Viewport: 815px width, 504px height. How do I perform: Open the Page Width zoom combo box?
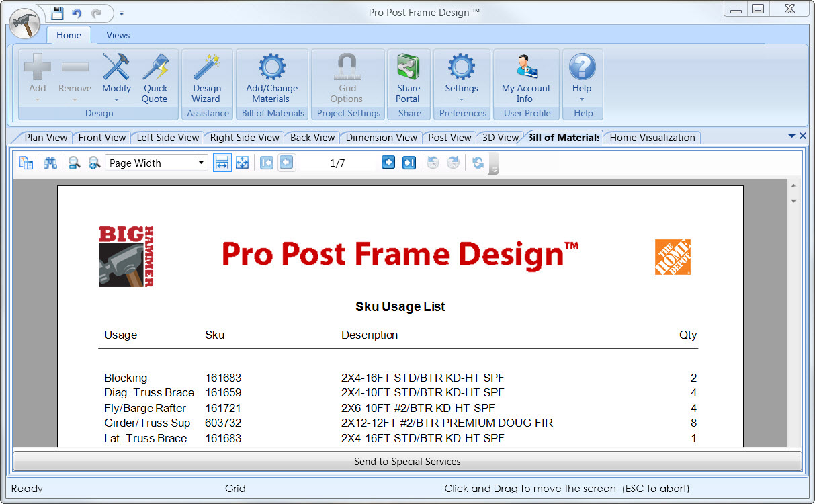(157, 163)
